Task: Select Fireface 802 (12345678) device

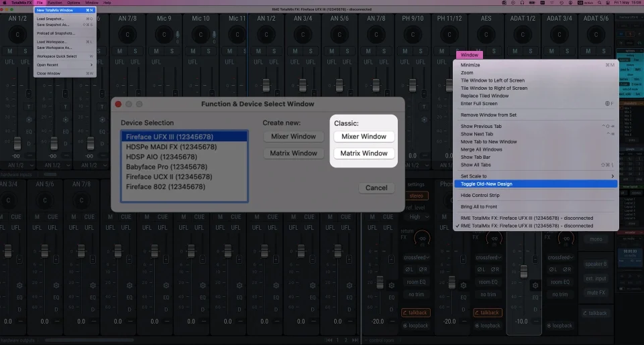Action: (184, 187)
